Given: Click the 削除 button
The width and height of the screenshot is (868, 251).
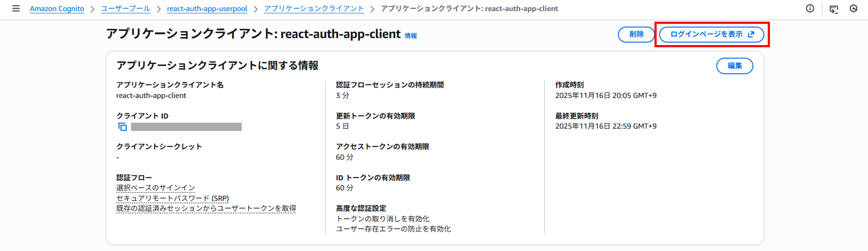Looking at the screenshot, I should pos(636,34).
